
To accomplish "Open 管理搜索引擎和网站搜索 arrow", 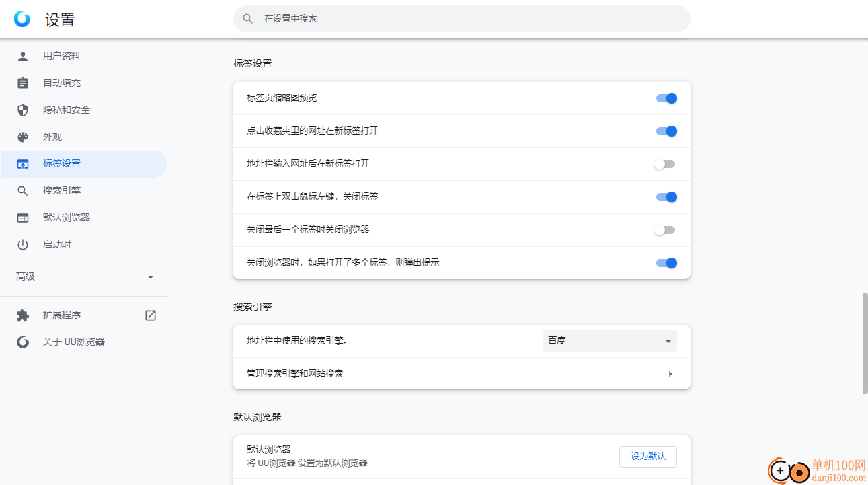I will 670,374.
